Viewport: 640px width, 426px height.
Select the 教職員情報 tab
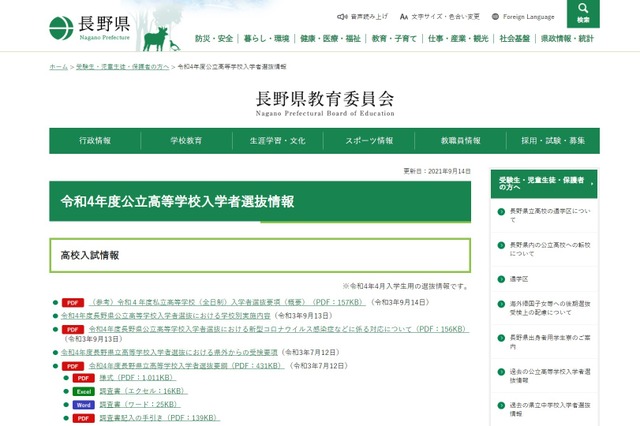pos(460,141)
